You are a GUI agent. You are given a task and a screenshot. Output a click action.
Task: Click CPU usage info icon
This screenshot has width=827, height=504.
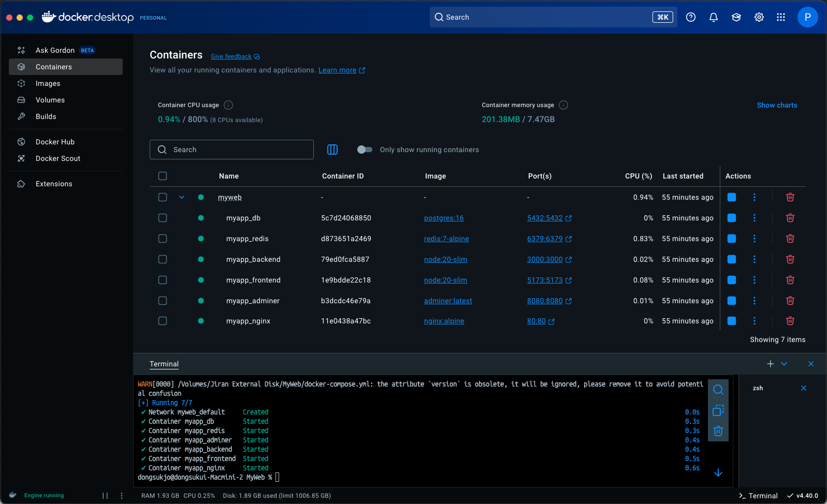pos(228,105)
